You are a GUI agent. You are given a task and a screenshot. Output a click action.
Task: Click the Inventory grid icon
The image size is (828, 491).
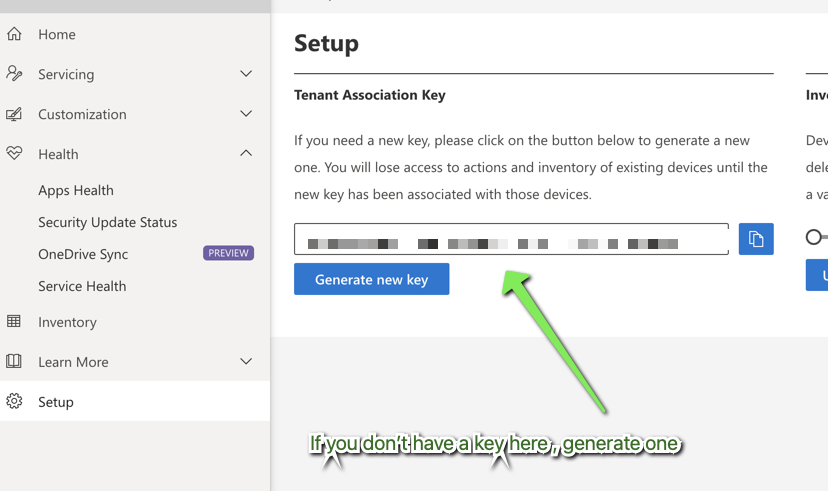coord(14,322)
